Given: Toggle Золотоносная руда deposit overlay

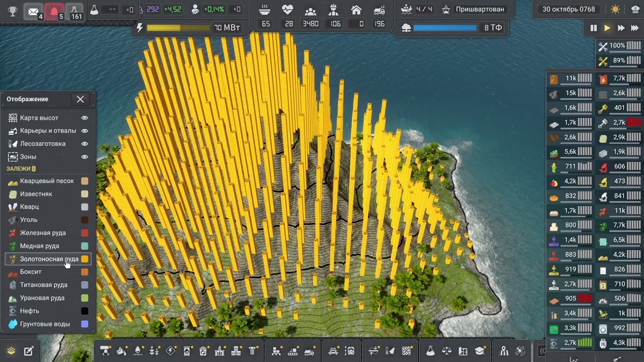Looking at the screenshot, I should click(x=48, y=259).
